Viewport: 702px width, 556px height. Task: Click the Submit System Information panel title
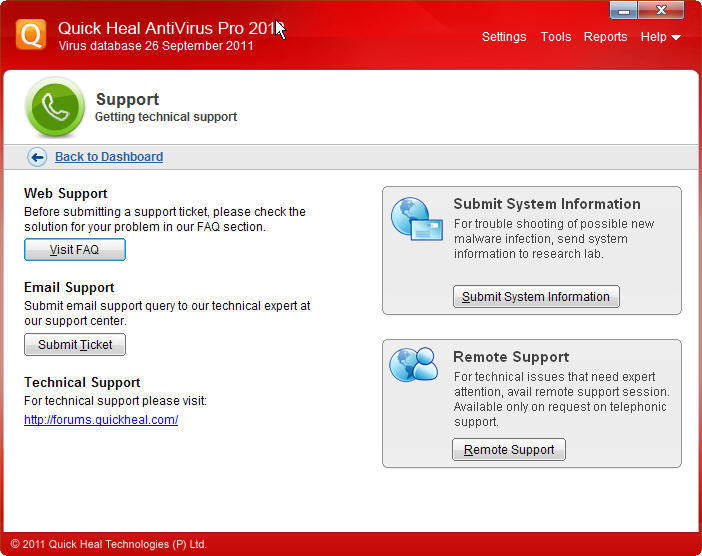pyautogui.click(x=547, y=204)
